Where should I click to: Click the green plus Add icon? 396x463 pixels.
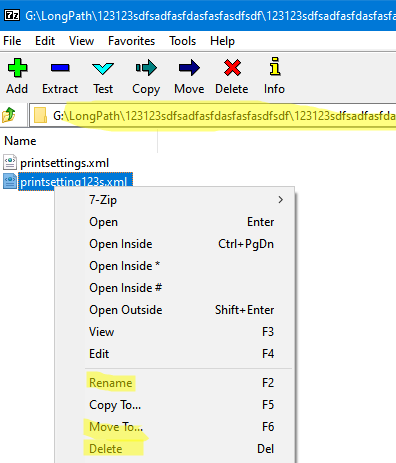click(x=17, y=68)
